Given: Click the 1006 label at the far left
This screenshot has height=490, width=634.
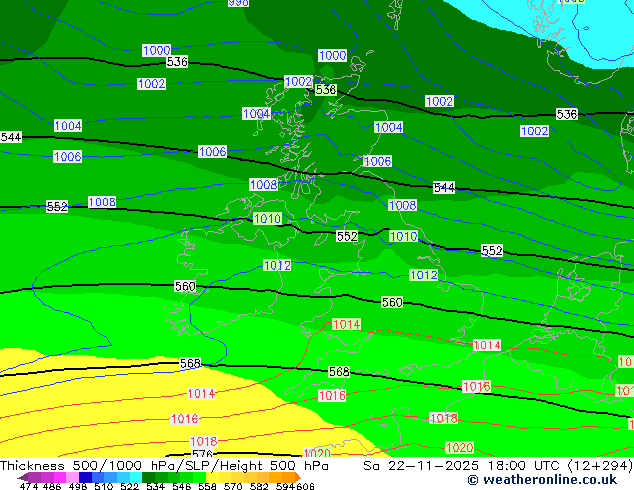Looking at the screenshot, I should [x=68, y=156].
